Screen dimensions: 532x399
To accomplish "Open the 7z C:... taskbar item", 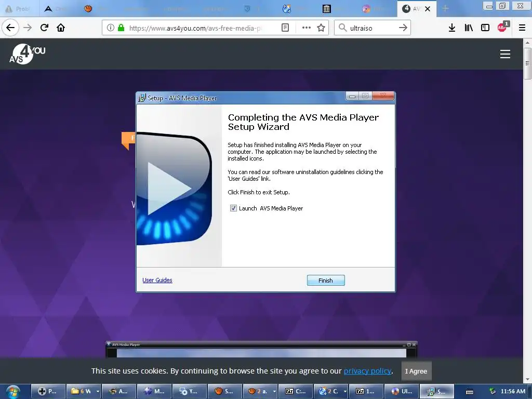I will pos(295,391).
